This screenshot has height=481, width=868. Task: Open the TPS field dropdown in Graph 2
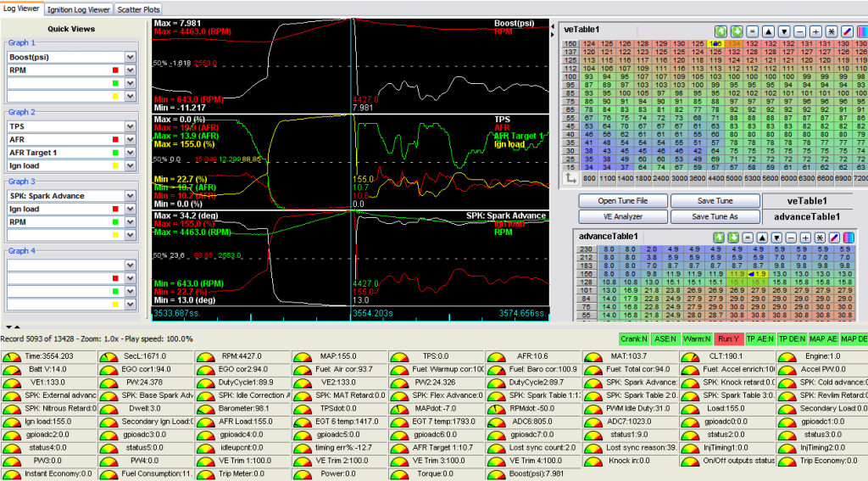[x=130, y=126]
